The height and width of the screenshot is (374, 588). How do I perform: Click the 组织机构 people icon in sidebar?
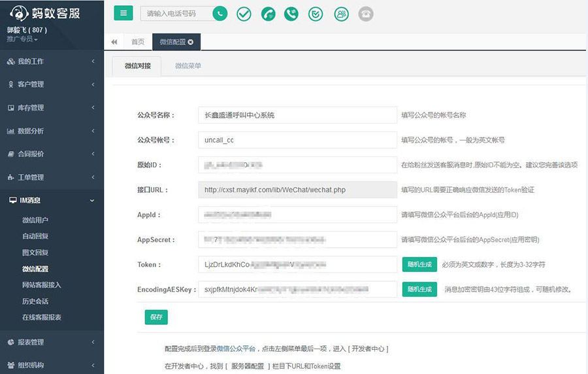[11, 365]
